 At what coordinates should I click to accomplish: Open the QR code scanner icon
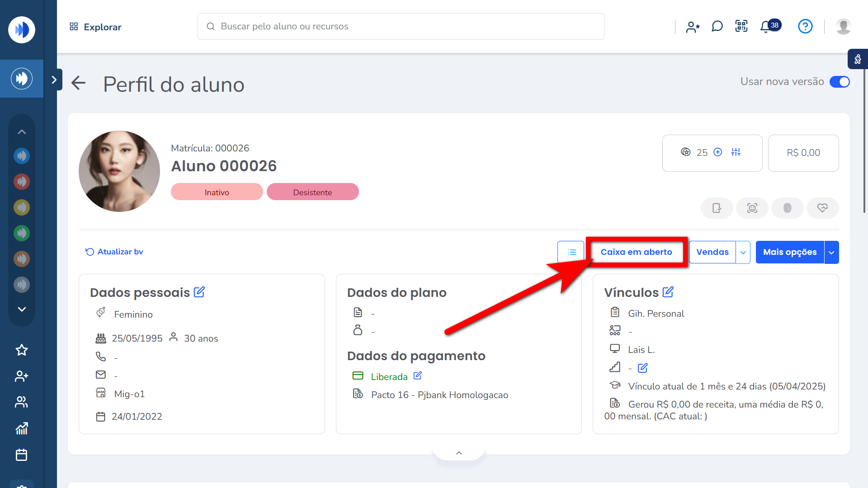[741, 26]
